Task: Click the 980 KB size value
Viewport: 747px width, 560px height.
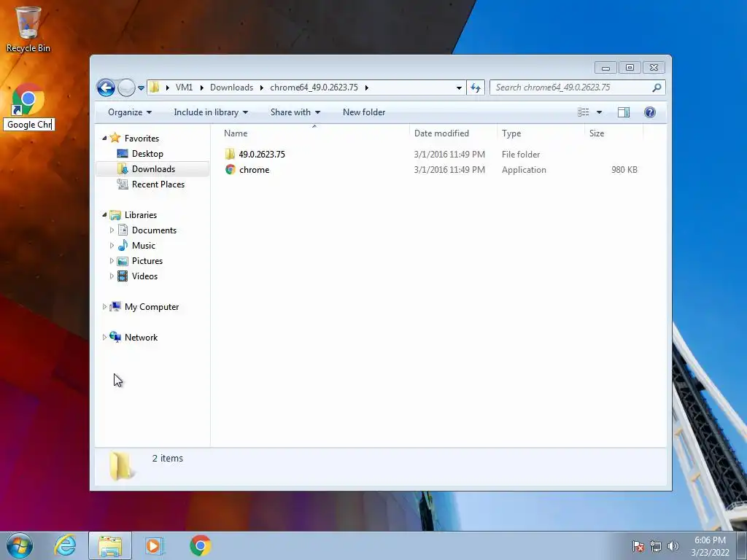Action: (x=624, y=170)
